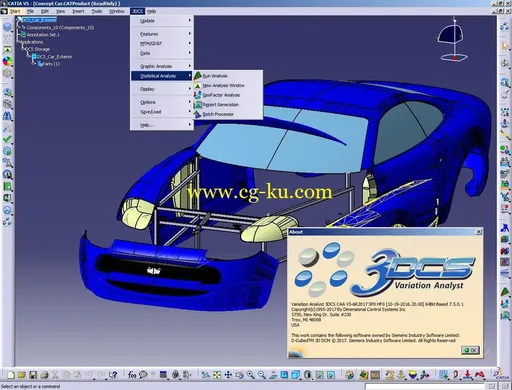The image size is (512, 390).
Task: Click the shading render style icon
Action: (308, 375)
